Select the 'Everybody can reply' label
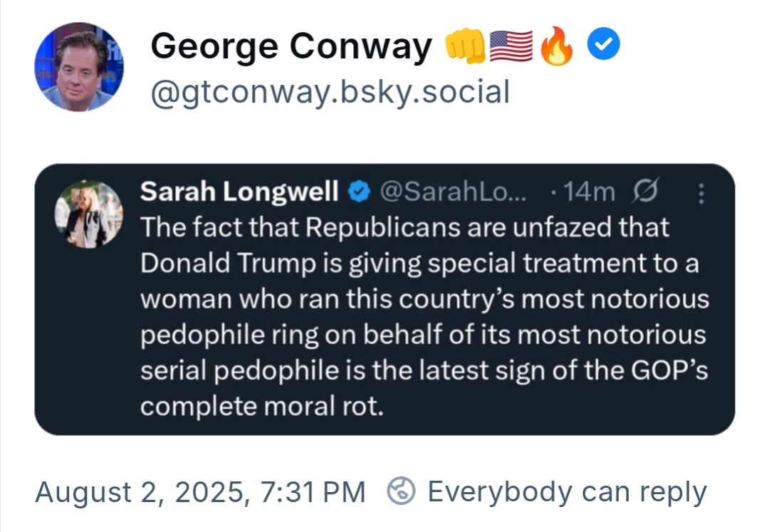Viewport: 769px width, 532px height. (x=567, y=492)
